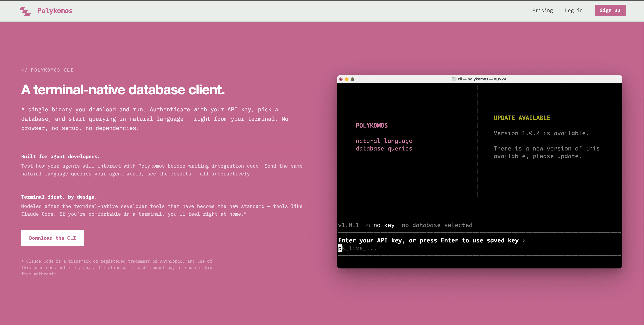The height and width of the screenshot is (325, 644).
Task: Click the yellow minimize button on the terminal window
Action: 346,79
